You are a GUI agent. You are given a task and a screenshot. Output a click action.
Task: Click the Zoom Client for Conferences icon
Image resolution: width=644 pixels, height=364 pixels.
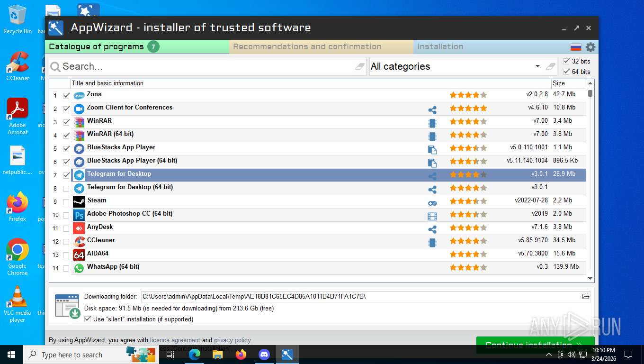coord(79,109)
